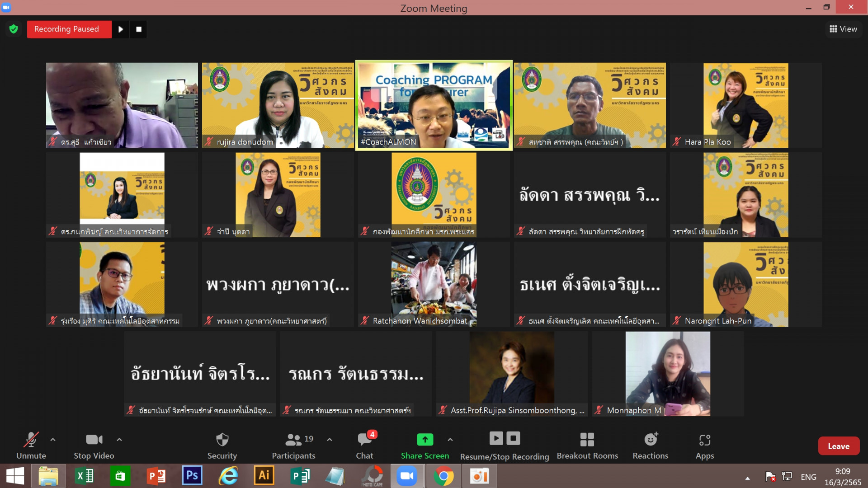The width and height of the screenshot is (868, 488).
Task: Select the จำปี บุดดา video tile
Action: 278,195
